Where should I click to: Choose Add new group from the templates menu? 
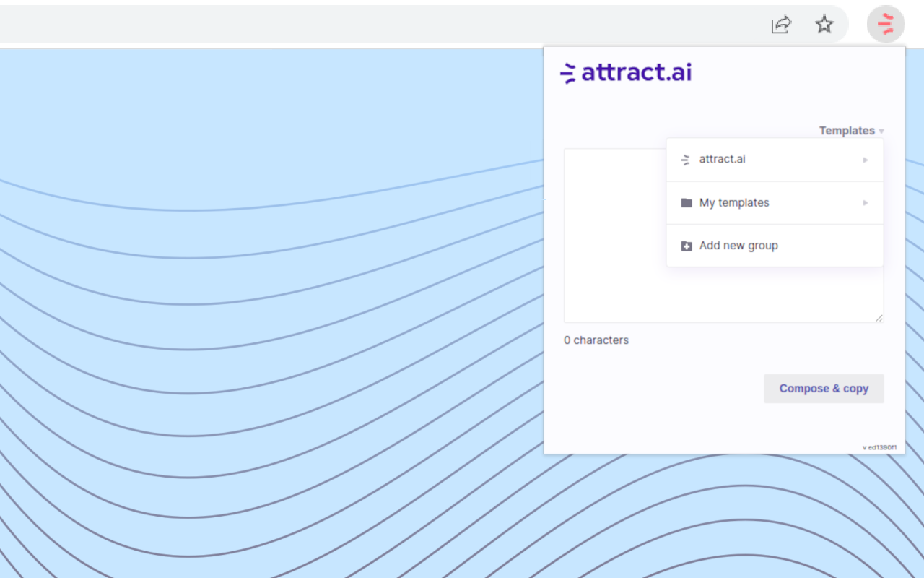tap(738, 246)
